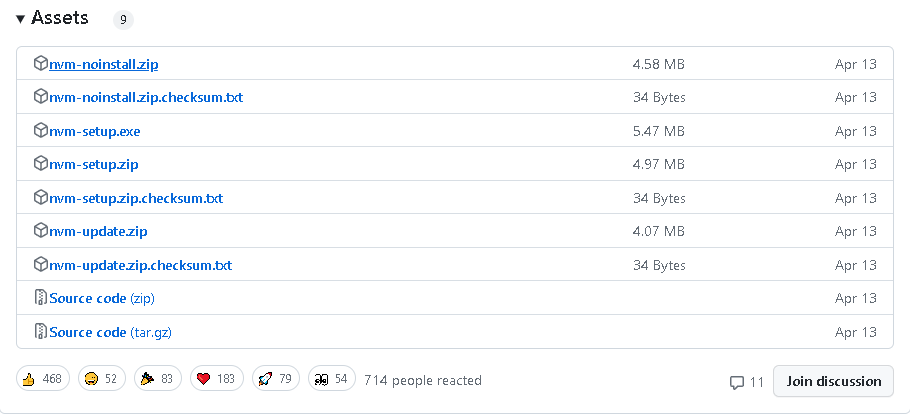Open nvm-noinstall.zip.checksum.txt link
This screenshot has width=910, height=416.
point(145,97)
